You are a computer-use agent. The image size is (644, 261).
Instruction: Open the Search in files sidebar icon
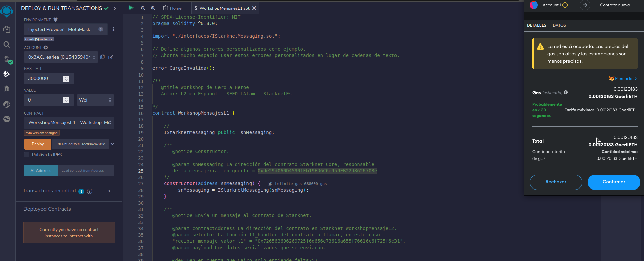(x=7, y=44)
